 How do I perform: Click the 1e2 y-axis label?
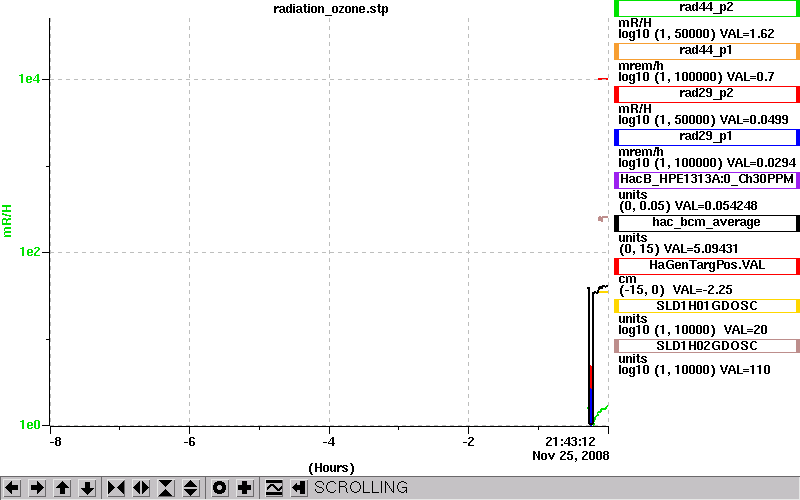(x=29, y=252)
